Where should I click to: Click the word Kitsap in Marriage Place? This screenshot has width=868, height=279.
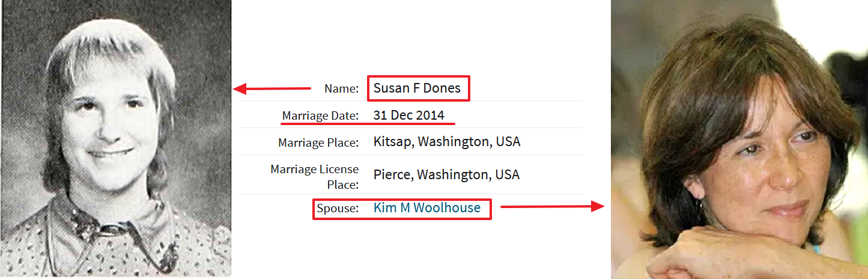pos(392,142)
